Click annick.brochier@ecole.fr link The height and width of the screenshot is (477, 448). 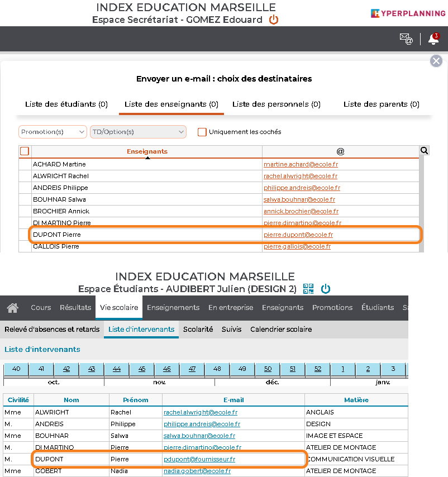pos(301,212)
